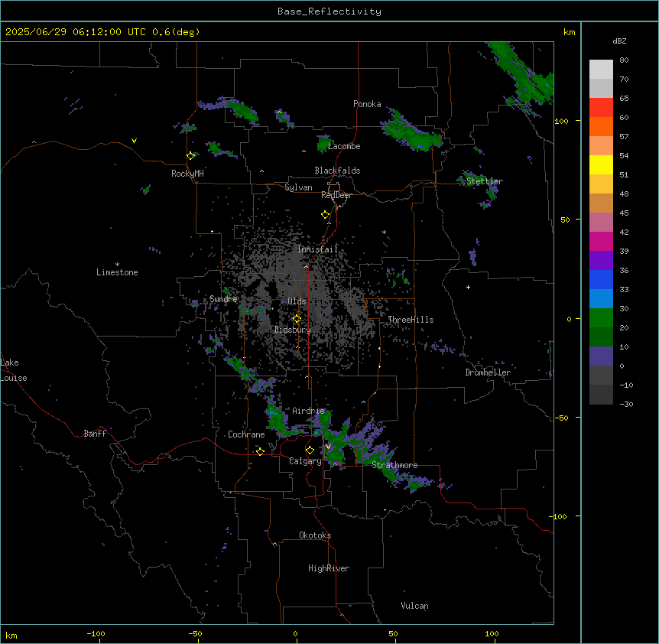
Task: Click the Cochrane city label
Action: tap(246, 434)
